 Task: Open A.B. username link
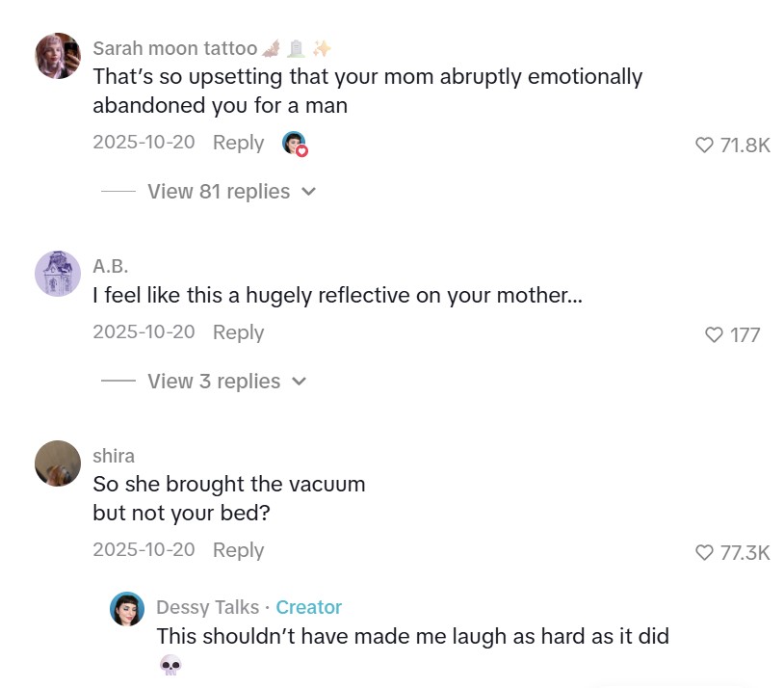[x=110, y=266]
